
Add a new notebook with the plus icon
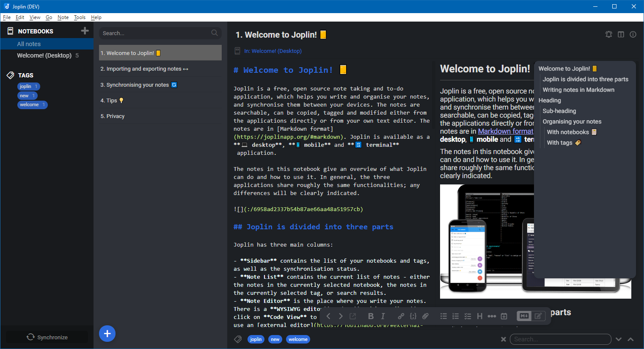point(85,31)
